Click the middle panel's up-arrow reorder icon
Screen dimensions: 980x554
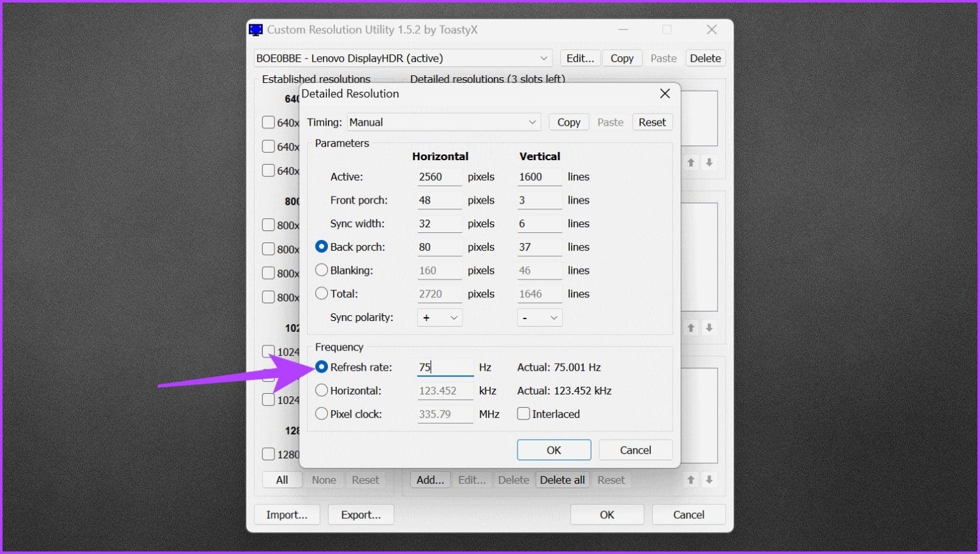(691, 328)
